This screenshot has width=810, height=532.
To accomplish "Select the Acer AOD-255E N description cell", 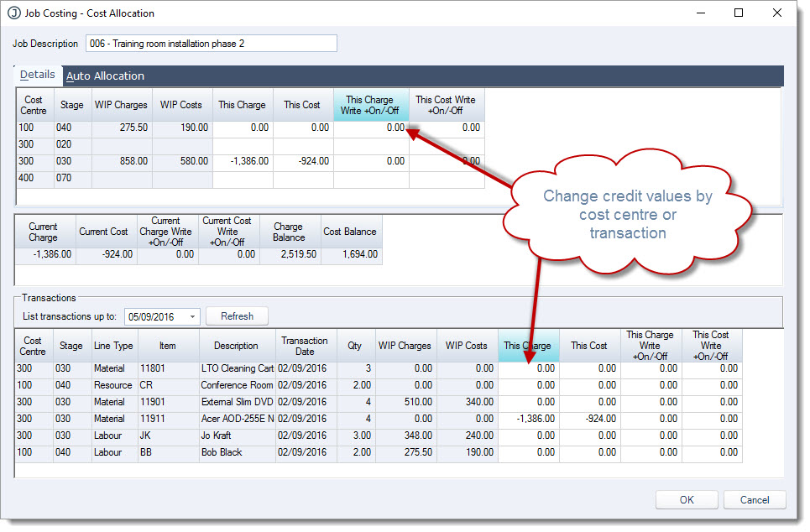I will (x=237, y=419).
